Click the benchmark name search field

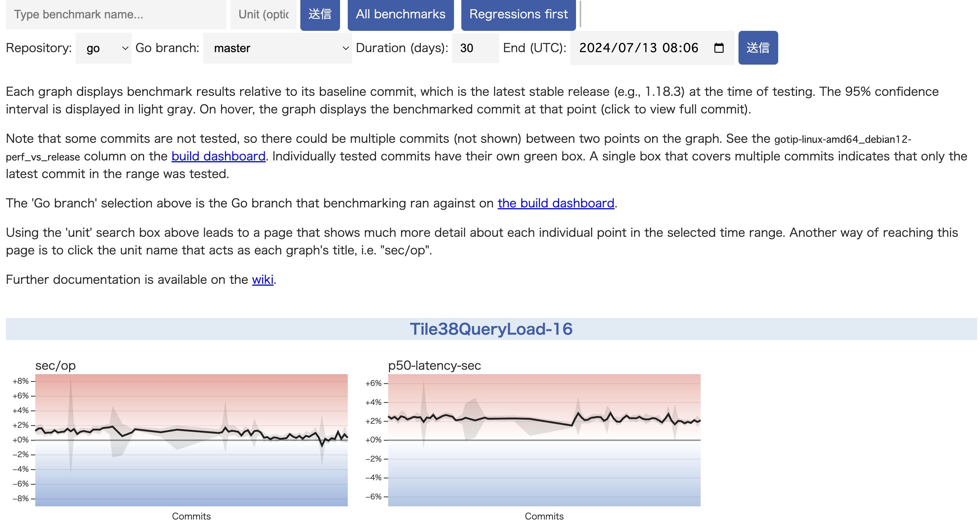[x=116, y=14]
